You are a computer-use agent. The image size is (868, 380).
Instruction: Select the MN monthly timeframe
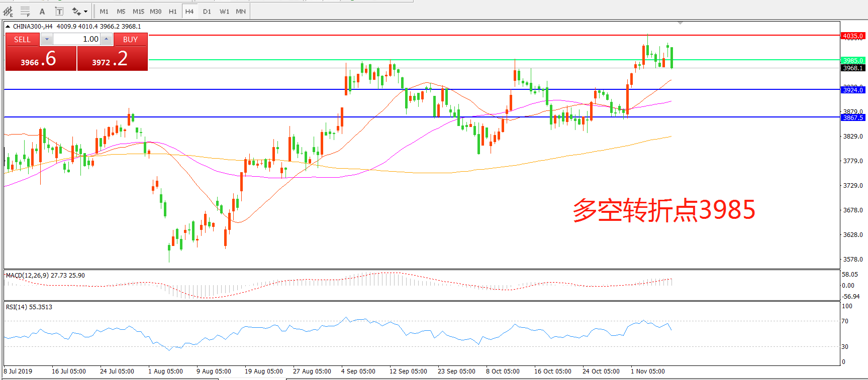241,11
